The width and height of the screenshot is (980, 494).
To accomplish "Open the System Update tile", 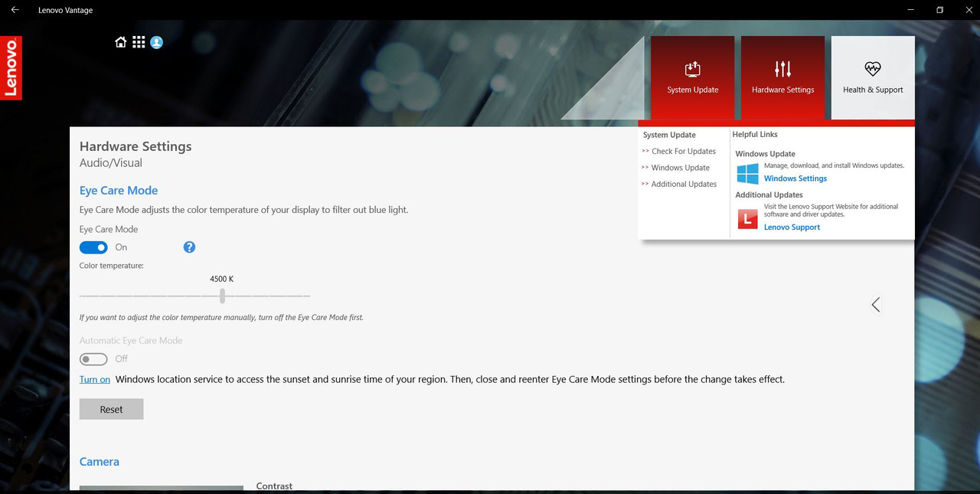I will (692, 77).
